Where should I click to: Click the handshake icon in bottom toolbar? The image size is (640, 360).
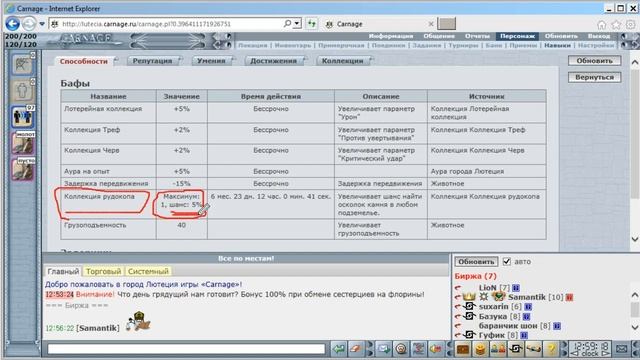click(x=533, y=349)
